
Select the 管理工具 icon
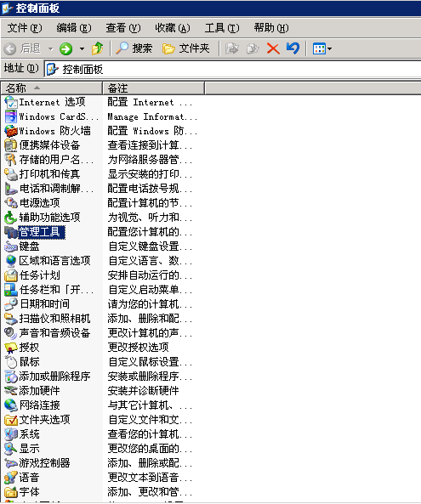[10, 232]
